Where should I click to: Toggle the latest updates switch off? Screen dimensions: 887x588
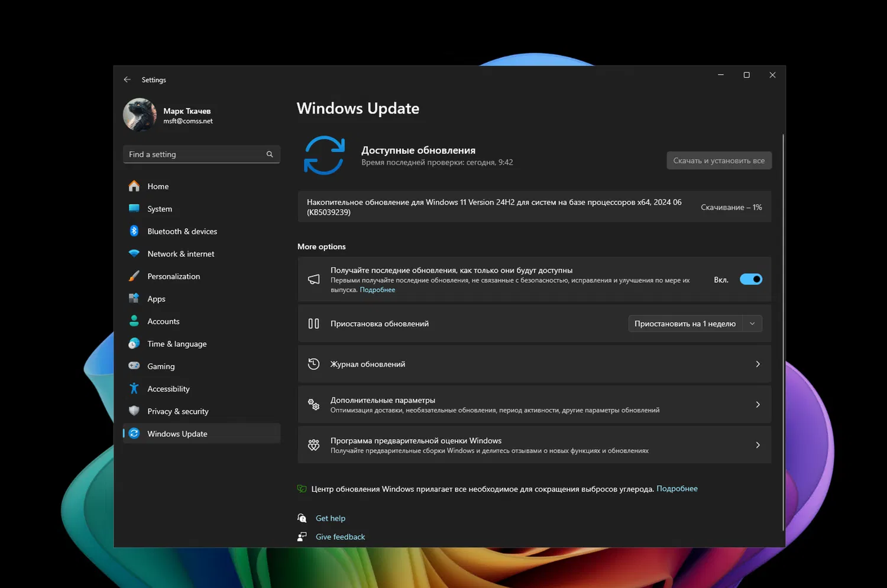751,280
